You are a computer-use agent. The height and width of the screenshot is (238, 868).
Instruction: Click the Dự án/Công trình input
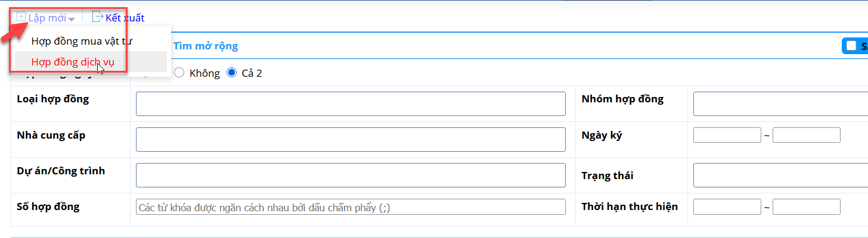[x=351, y=176]
